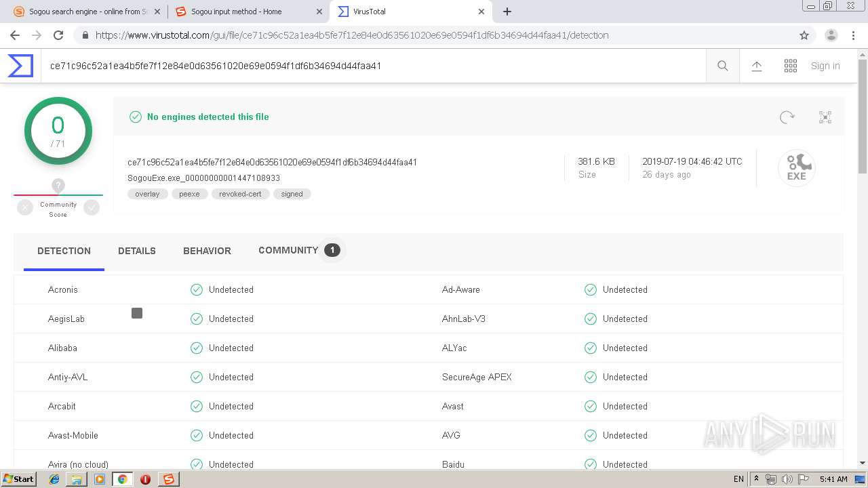Click the EN language indicator

(x=738, y=479)
